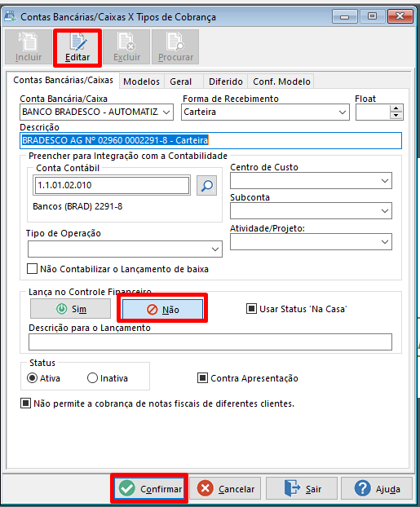
Task: Close the window with red X
Action: coord(400,16)
